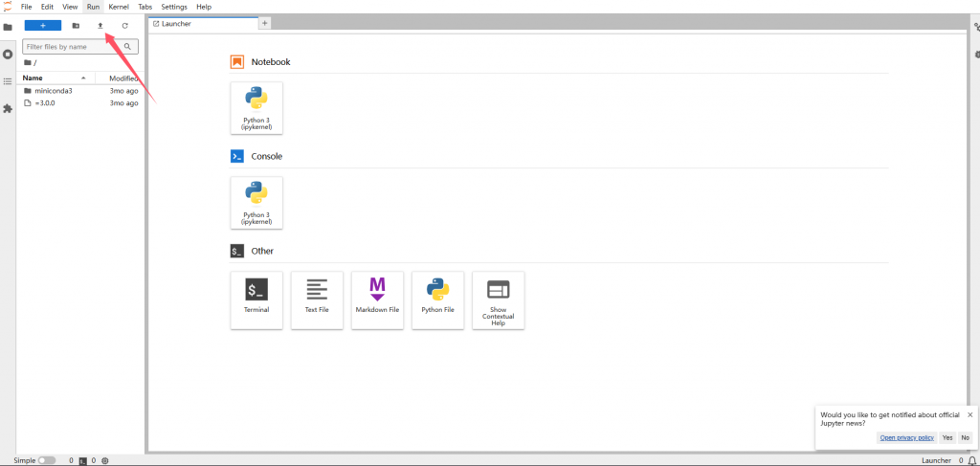Launch a Python 3 ipykernel notebook
The height and width of the screenshot is (466, 980).
click(x=256, y=108)
